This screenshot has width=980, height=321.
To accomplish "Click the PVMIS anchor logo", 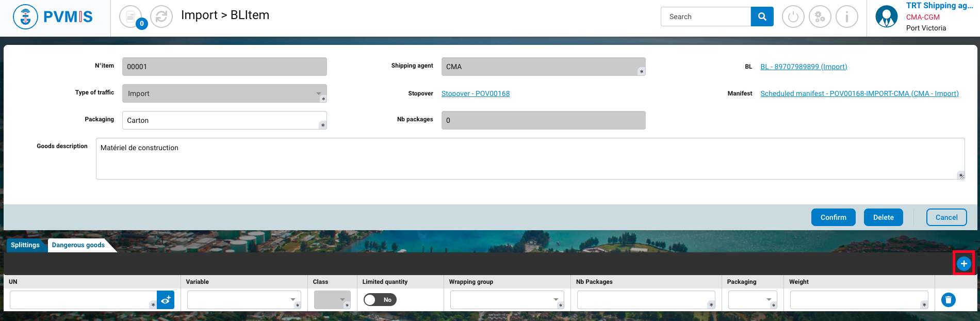I will pos(26,17).
